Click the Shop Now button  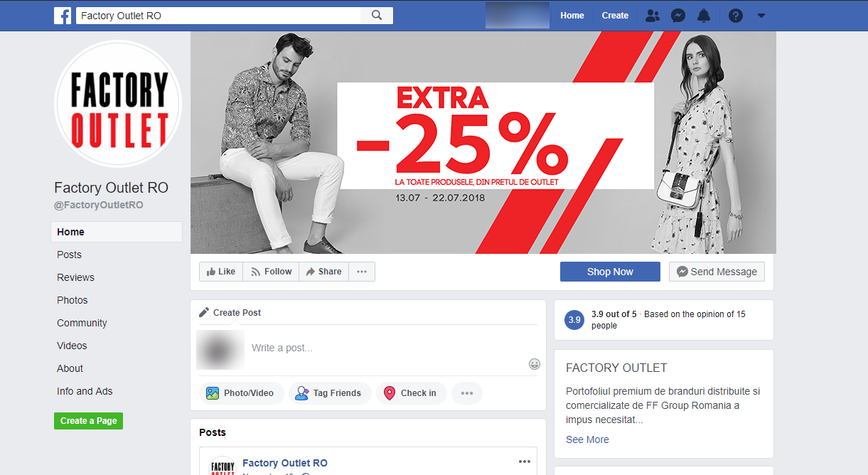coord(610,272)
